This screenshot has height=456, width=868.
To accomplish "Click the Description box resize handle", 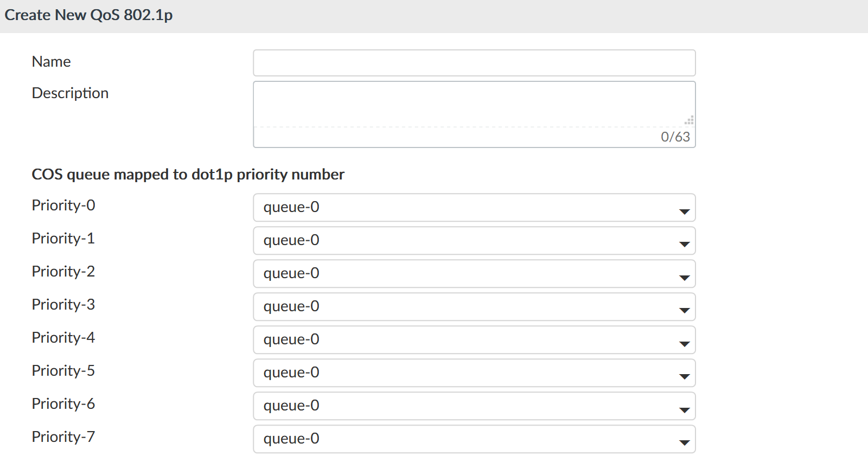I will [x=689, y=120].
